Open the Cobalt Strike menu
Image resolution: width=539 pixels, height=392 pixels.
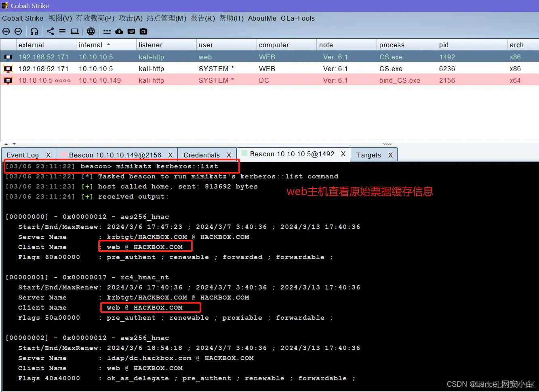(23, 18)
